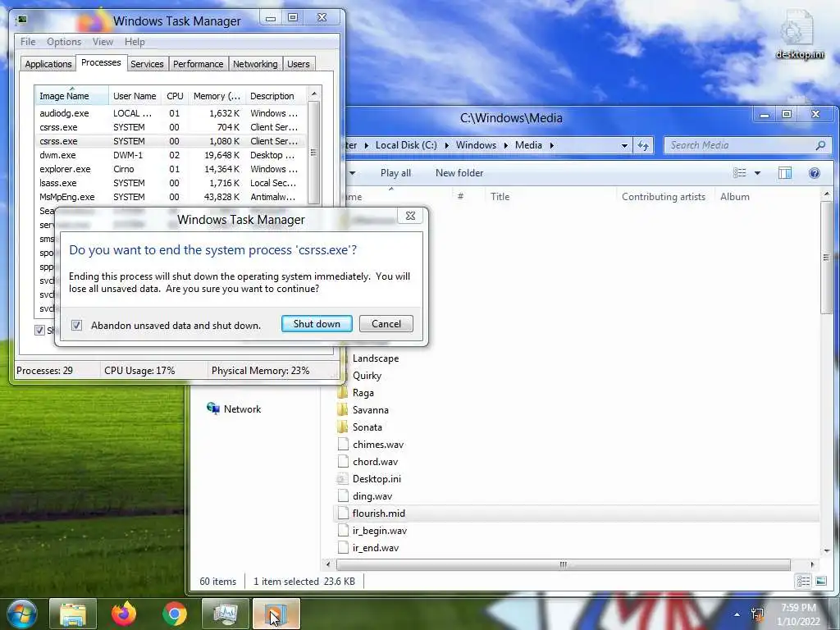Switch to the Performance tab
Screen dimensions: 840x630
pos(198,64)
